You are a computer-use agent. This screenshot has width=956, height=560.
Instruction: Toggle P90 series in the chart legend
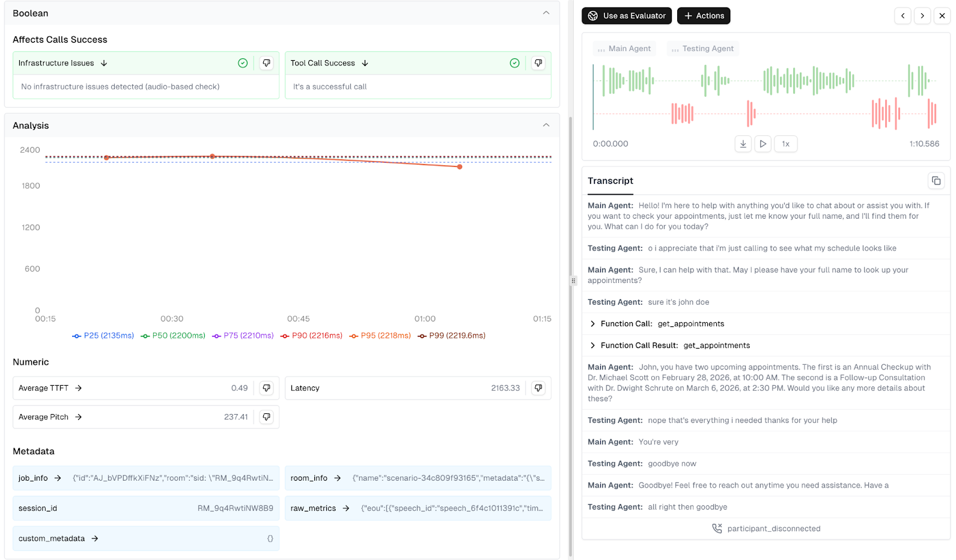click(x=311, y=336)
